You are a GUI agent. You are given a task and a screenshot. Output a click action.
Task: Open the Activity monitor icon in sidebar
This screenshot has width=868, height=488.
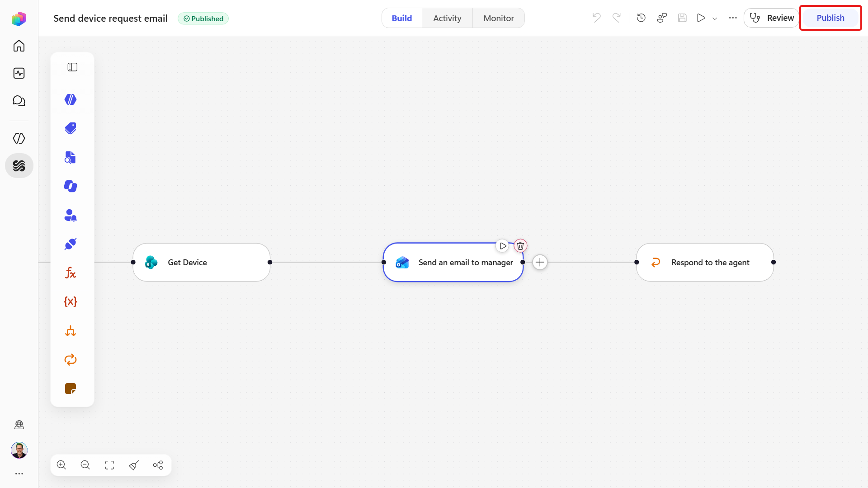pyautogui.click(x=19, y=73)
